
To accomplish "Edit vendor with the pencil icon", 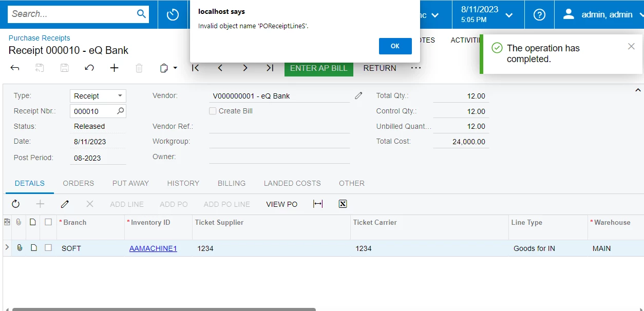I will tap(358, 95).
